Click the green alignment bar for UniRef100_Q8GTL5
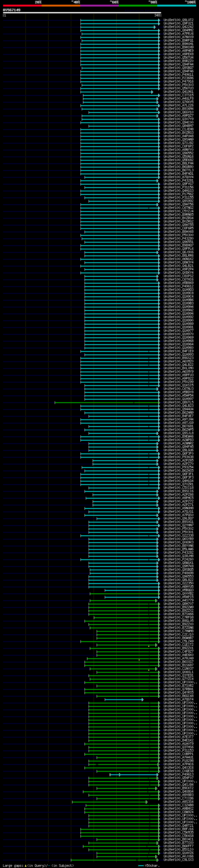199x868 pixels. (108, 402)
